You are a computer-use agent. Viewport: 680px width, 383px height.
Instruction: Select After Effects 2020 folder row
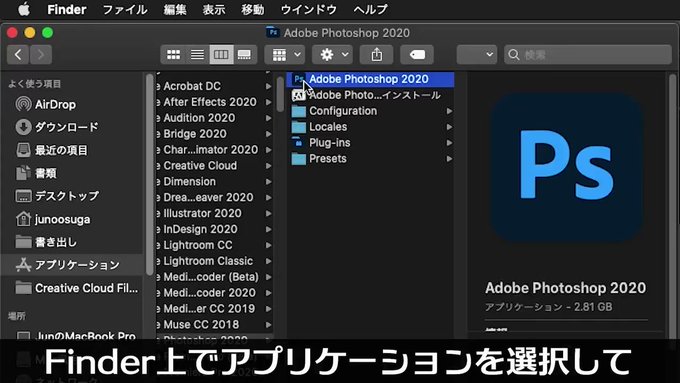coord(214,102)
